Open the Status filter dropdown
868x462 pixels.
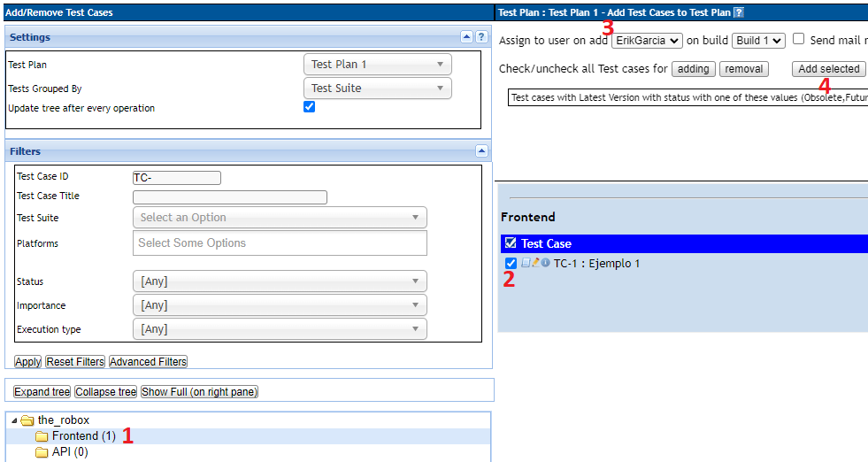coord(280,281)
